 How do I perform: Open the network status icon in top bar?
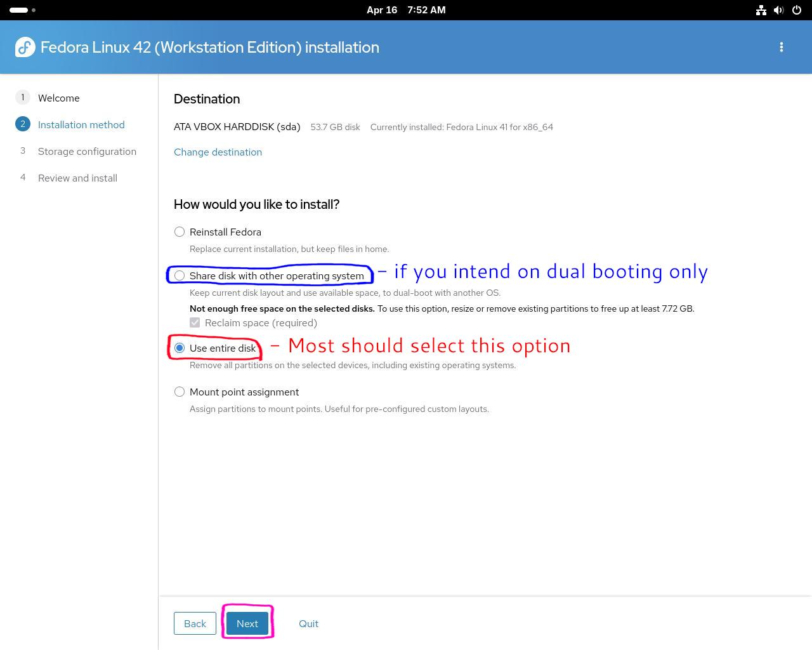761,10
